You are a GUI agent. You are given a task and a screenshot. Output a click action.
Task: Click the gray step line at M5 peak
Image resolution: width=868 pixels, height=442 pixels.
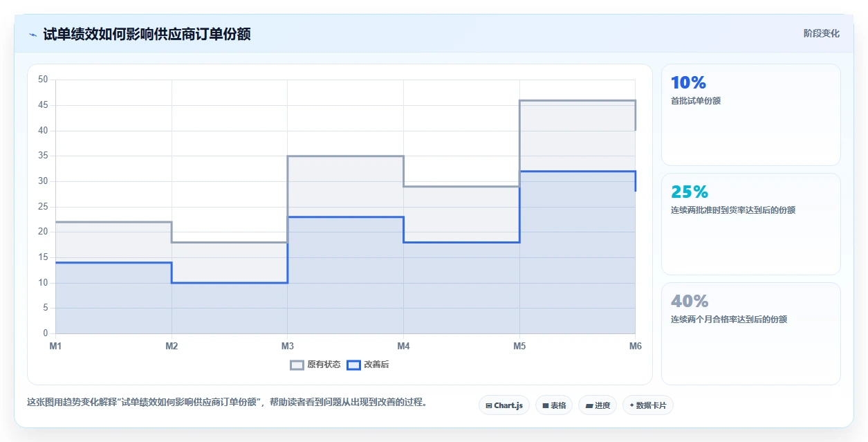coord(577,100)
